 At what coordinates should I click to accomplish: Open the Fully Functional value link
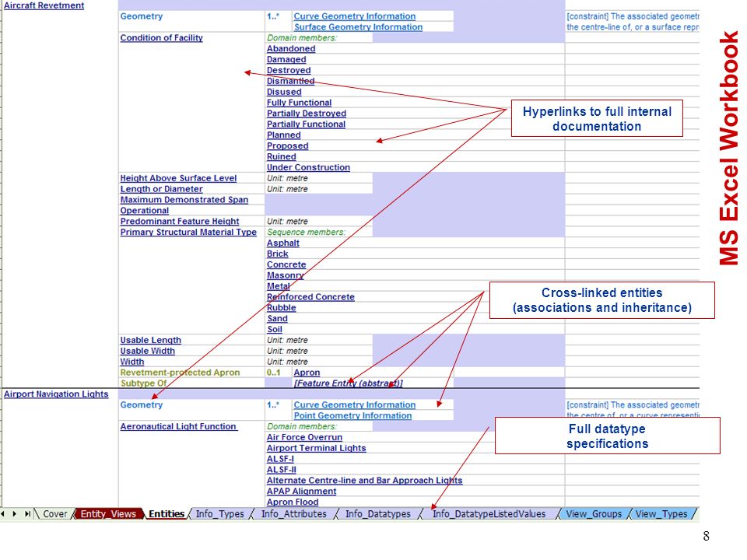299,103
